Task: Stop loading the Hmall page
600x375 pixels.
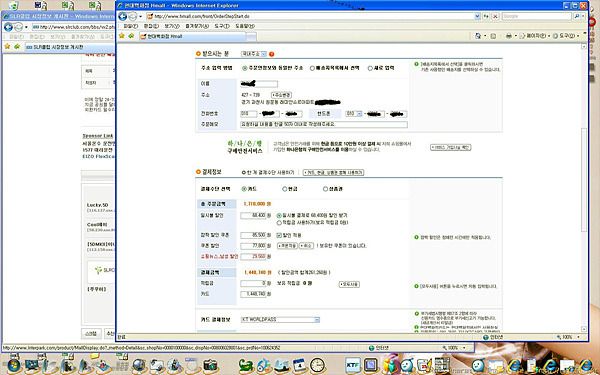Action: pos(495,16)
